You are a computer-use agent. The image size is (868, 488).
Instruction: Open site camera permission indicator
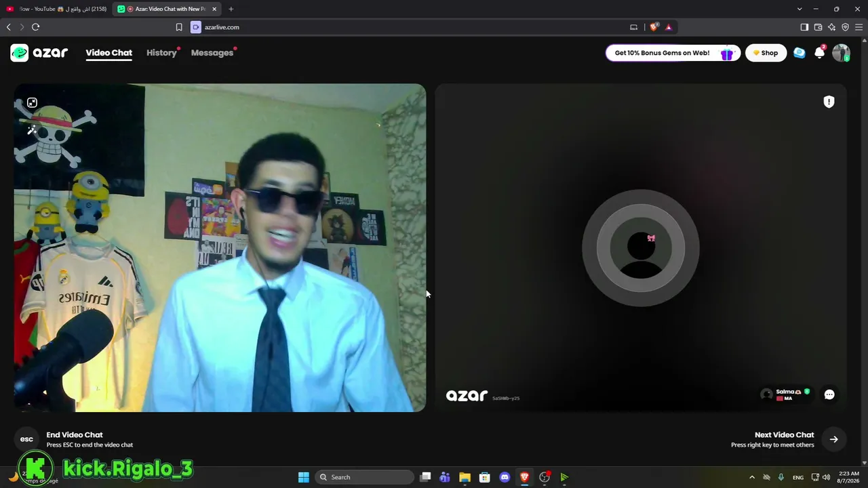click(x=196, y=27)
